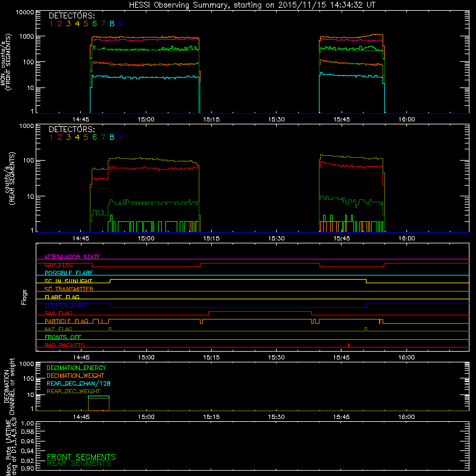
Task: Select detector 4 in rear segments legend
Action: [77, 137]
